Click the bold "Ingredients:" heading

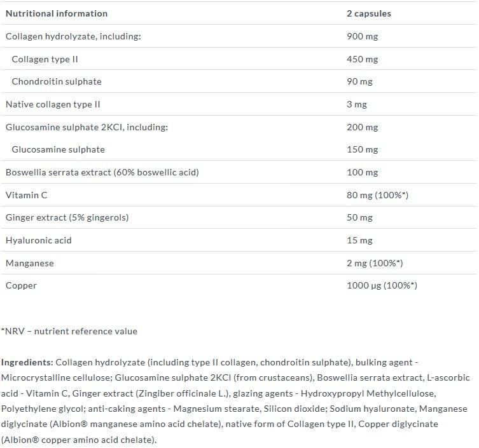(x=27, y=362)
